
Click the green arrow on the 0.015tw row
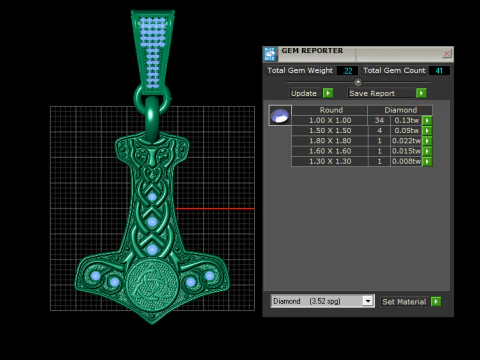click(427, 151)
